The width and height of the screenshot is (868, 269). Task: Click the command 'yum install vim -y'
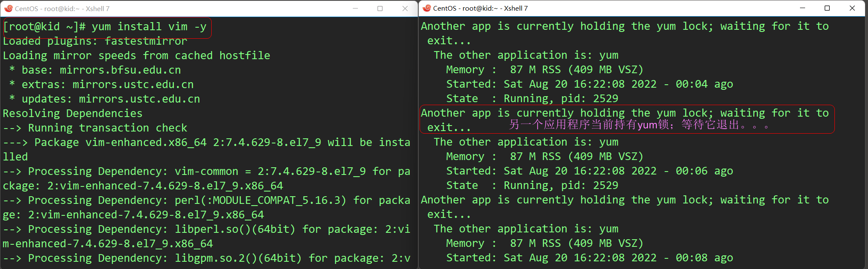(x=149, y=27)
